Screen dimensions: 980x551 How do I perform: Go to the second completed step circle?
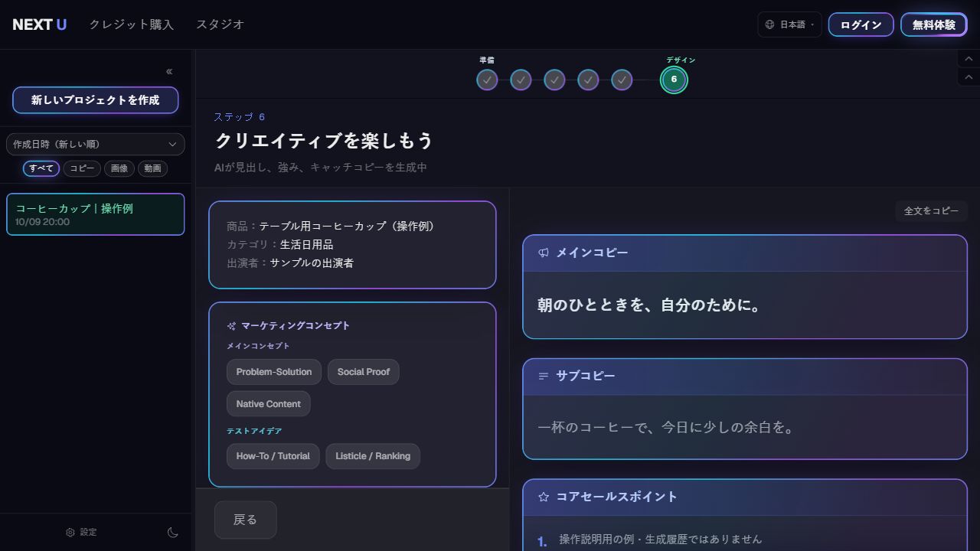point(521,80)
